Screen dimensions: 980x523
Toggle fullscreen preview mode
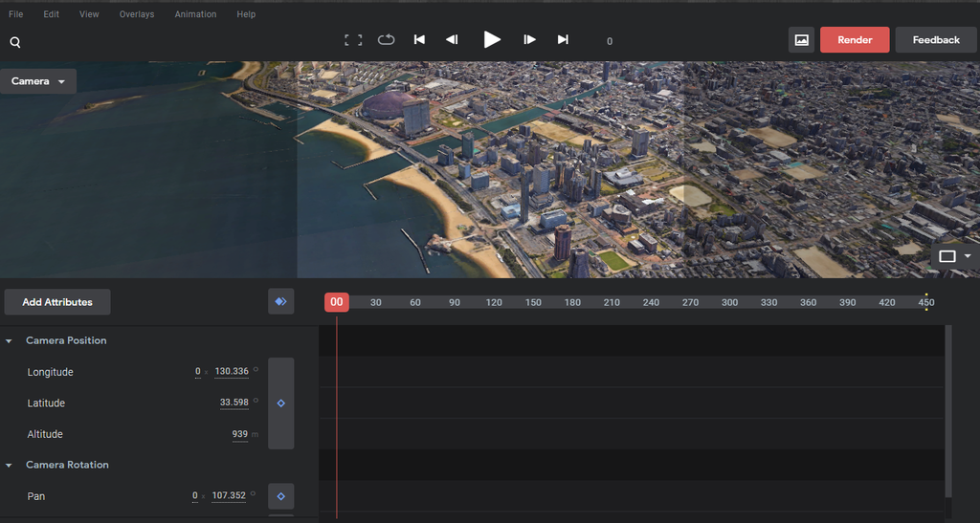pos(353,40)
